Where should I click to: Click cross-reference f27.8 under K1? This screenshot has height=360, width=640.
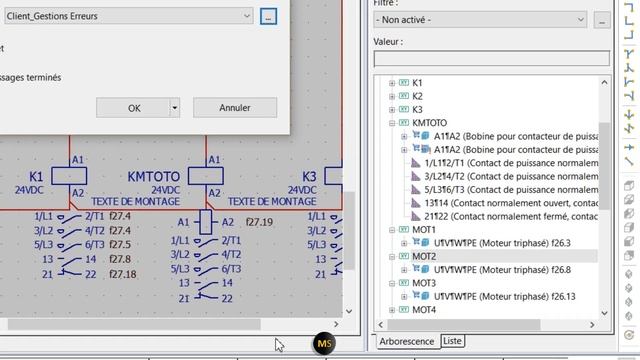coord(120,259)
